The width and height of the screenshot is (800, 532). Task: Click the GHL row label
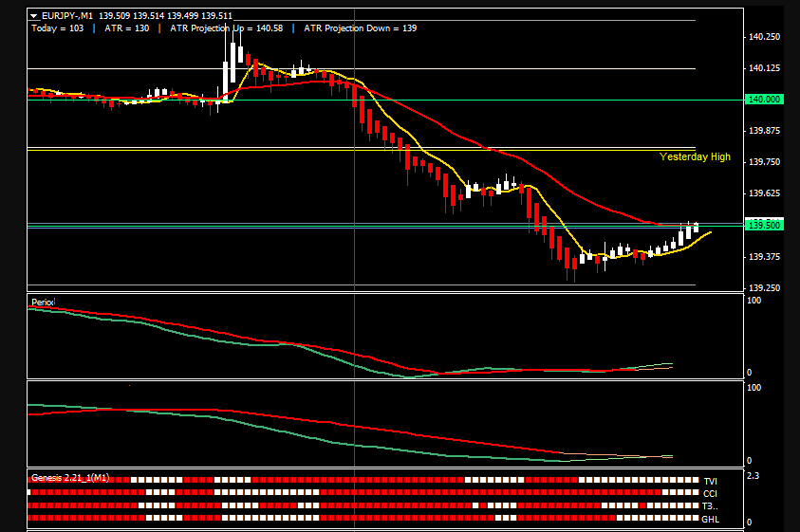pyautogui.click(x=710, y=520)
